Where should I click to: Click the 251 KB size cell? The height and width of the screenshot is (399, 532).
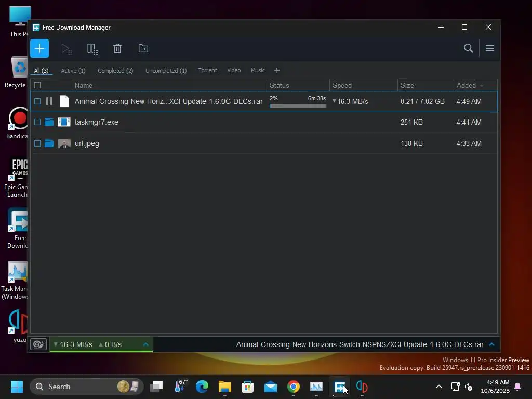(x=411, y=122)
